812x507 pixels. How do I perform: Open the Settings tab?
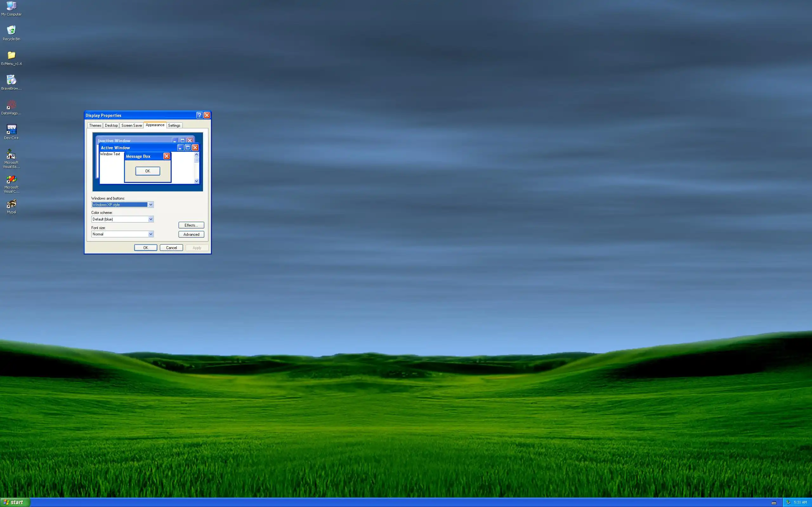[174, 125]
